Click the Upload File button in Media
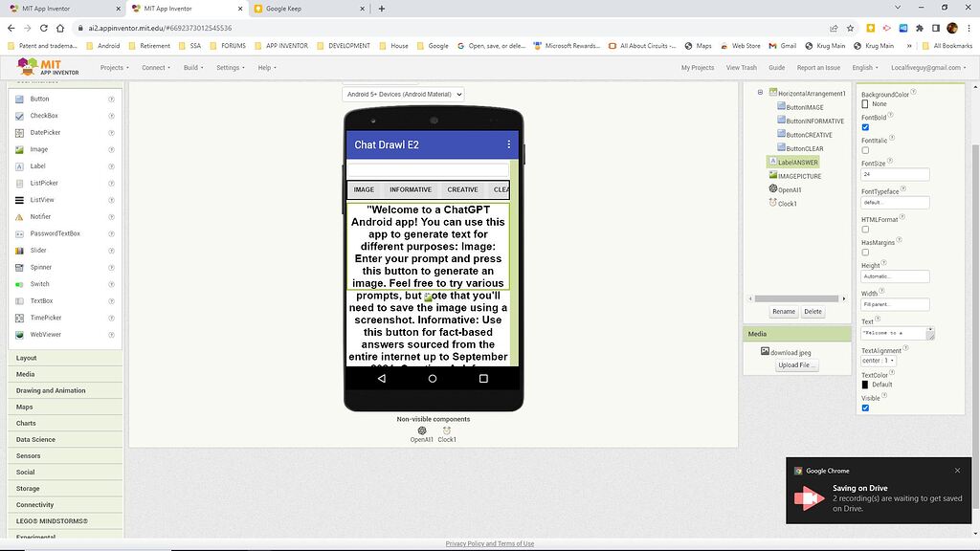Image resolution: width=980 pixels, height=551 pixels. click(x=795, y=364)
